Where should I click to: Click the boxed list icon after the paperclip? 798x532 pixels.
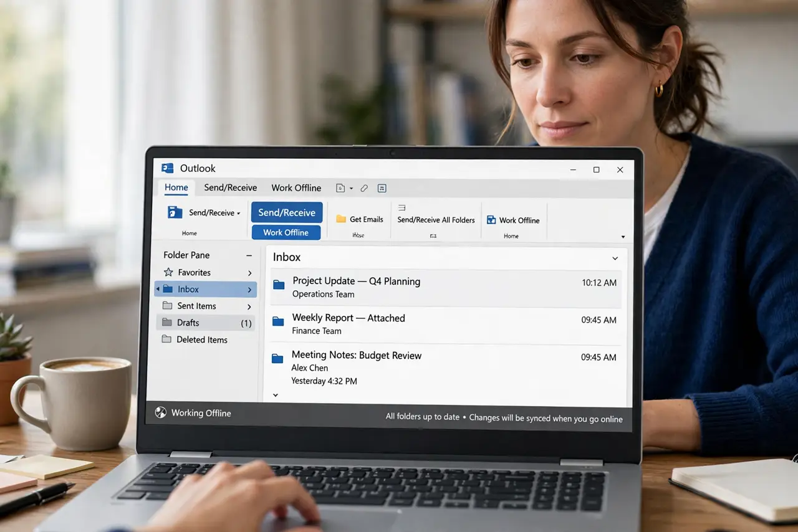(x=382, y=188)
